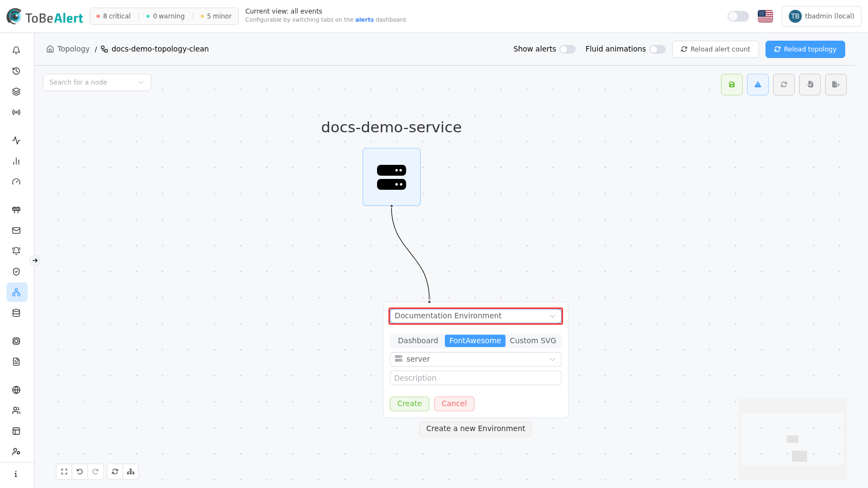This screenshot has height=488, width=868.
Task: Click the export file toolbar button
Action: tap(836, 85)
